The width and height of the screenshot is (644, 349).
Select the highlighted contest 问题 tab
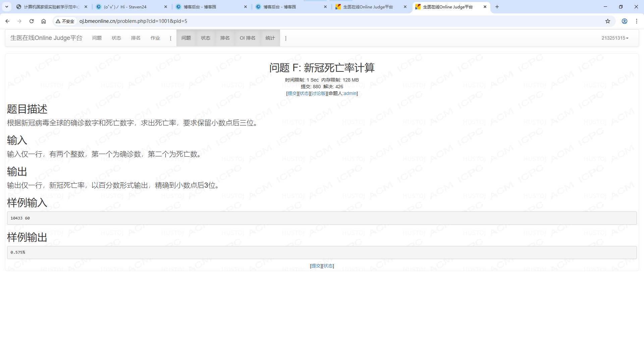[x=186, y=38]
